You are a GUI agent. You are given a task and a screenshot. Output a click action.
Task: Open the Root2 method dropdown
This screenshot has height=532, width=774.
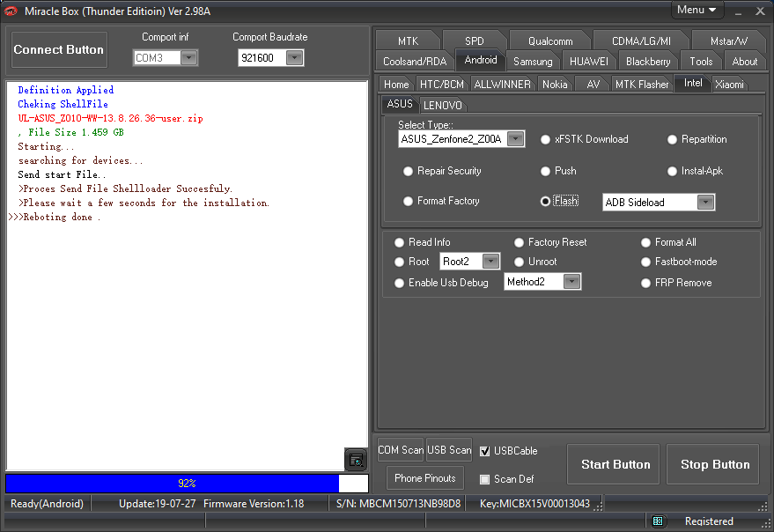pos(490,262)
